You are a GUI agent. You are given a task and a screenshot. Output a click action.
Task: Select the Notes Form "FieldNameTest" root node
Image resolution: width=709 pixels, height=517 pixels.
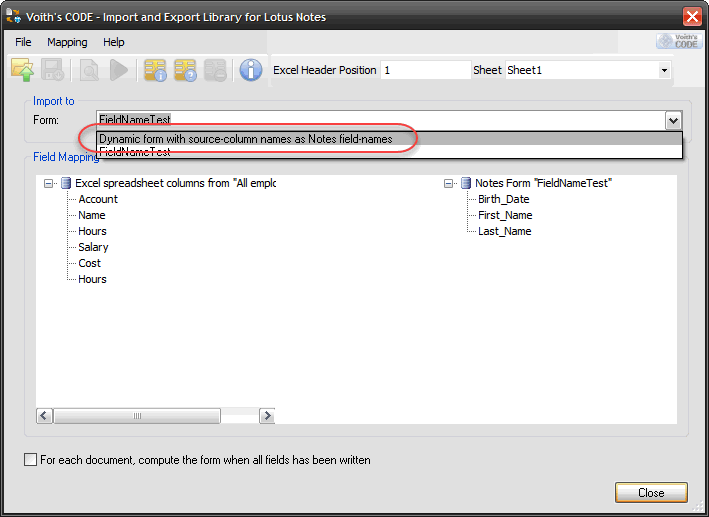click(x=543, y=183)
